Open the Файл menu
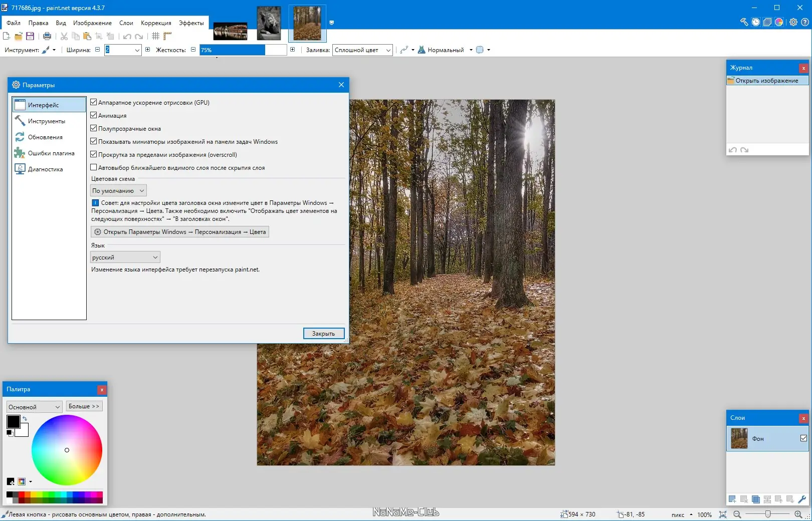The height and width of the screenshot is (521, 812). coord(14,23)
